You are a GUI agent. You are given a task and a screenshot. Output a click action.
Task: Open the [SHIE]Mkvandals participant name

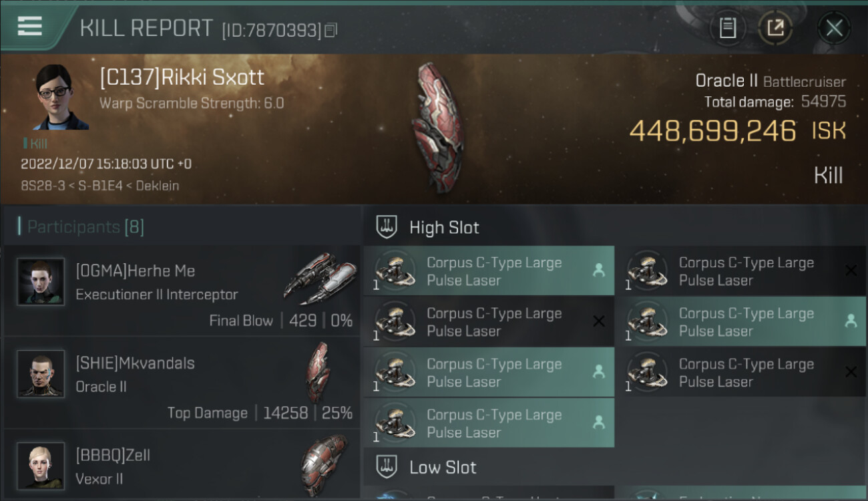point(136,363)
